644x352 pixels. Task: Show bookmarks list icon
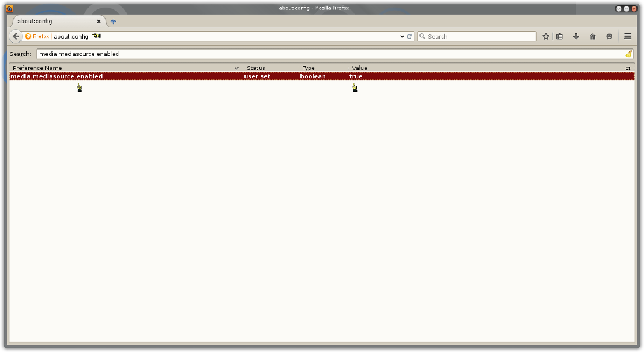pos(560,36)
